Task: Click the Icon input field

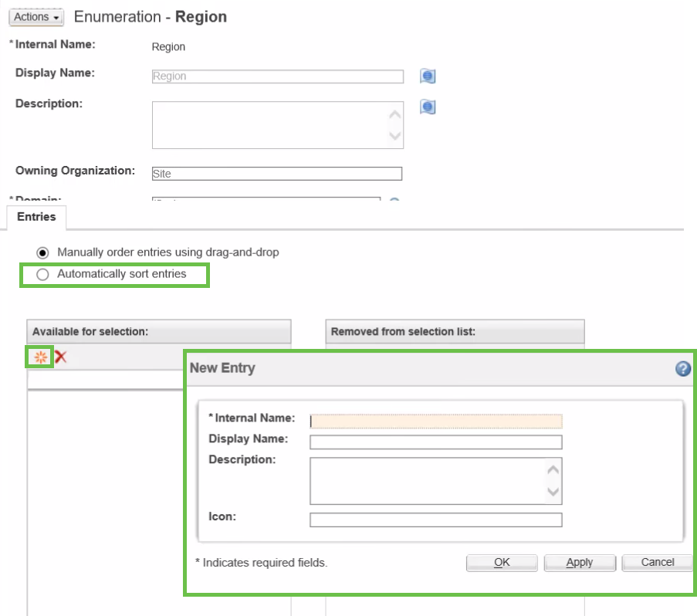Action: [x=435, y=520]
